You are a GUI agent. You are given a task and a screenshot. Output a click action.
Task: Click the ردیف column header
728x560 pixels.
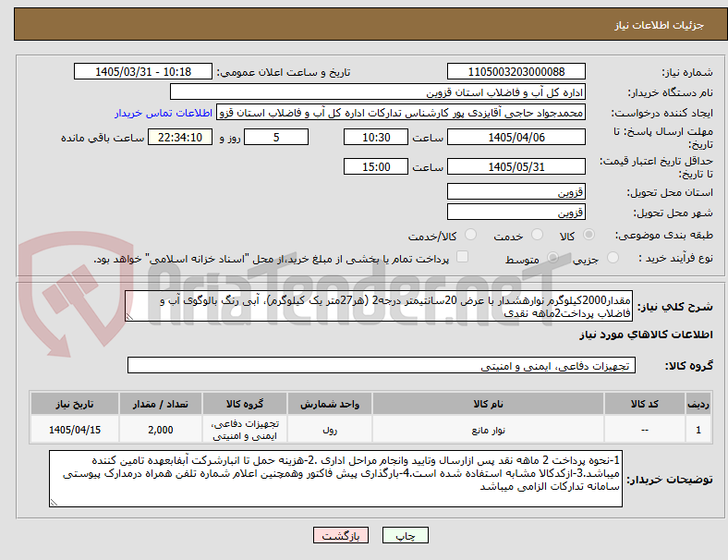pyautogui.click(x=698, y=404)
